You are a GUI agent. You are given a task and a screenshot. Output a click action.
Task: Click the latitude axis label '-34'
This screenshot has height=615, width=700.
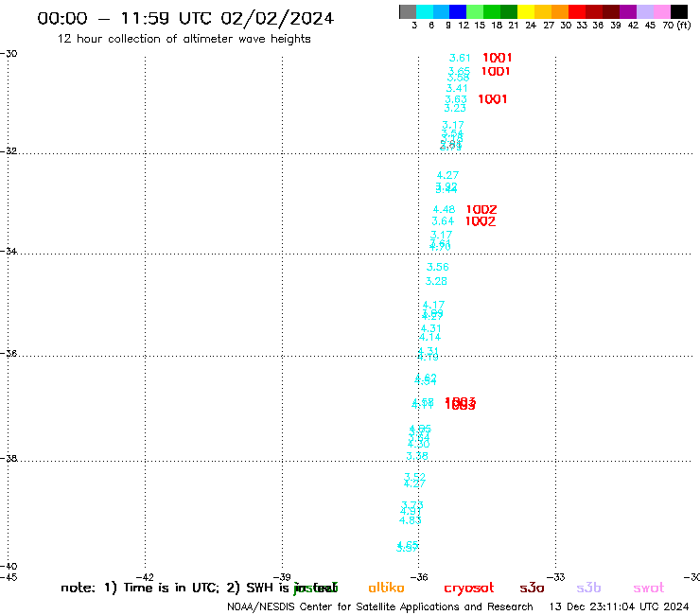9,251
